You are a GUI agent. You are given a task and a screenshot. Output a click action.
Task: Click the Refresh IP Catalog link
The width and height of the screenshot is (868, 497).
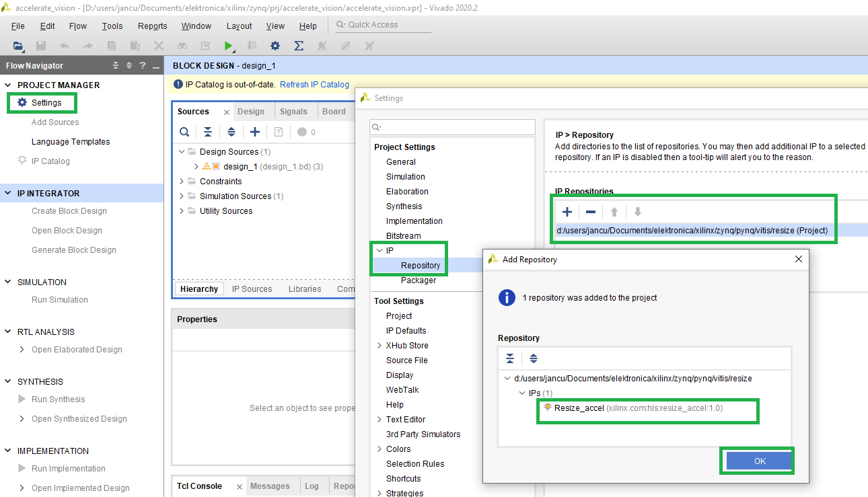[x=314, y=85]
